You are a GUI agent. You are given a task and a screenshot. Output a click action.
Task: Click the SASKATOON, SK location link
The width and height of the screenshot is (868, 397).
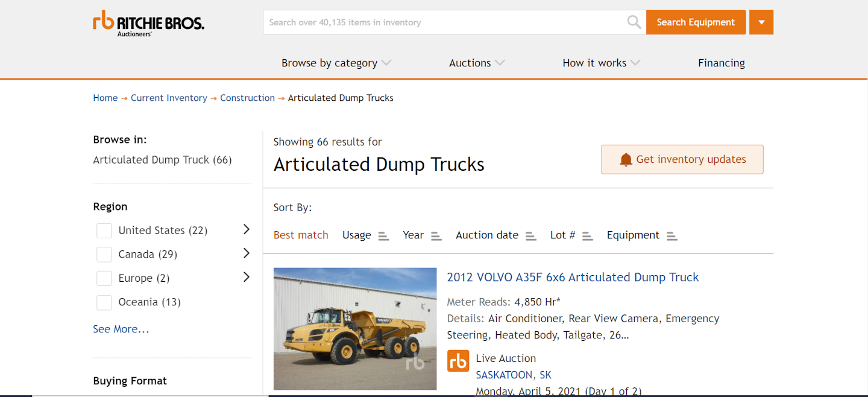[514, 375]
